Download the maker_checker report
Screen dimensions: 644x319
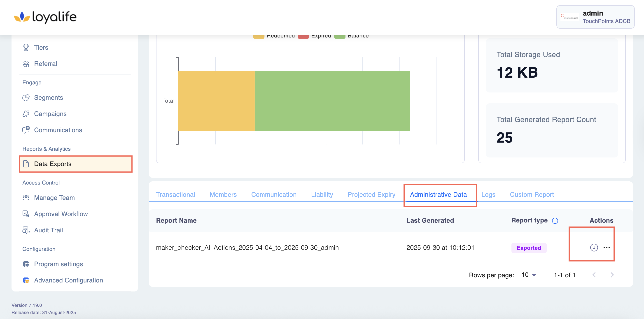pos(594,247)
